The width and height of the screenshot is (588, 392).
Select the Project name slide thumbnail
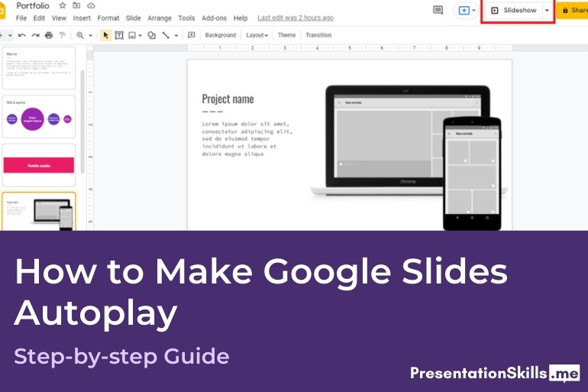39,211
